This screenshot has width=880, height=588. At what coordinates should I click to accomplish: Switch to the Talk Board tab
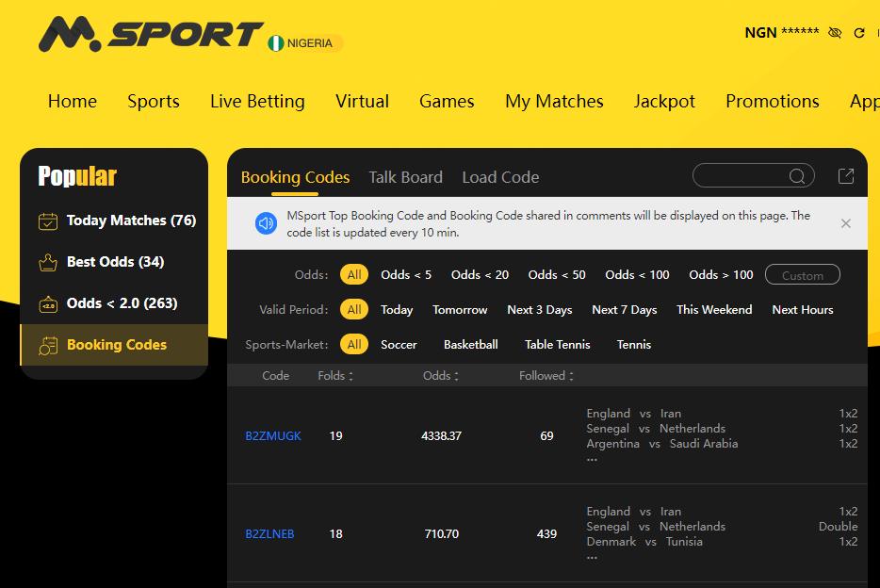[405, 177]
